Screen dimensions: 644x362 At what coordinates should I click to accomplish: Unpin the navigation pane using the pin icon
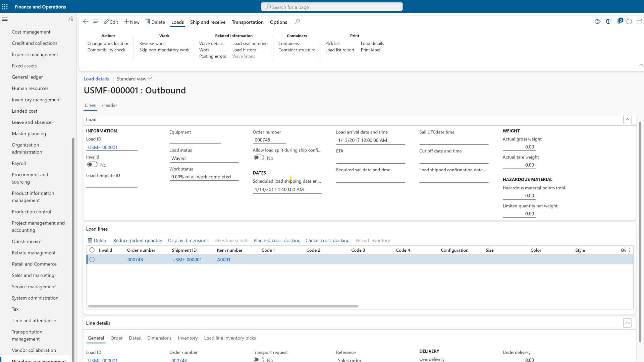coord(71,19)
